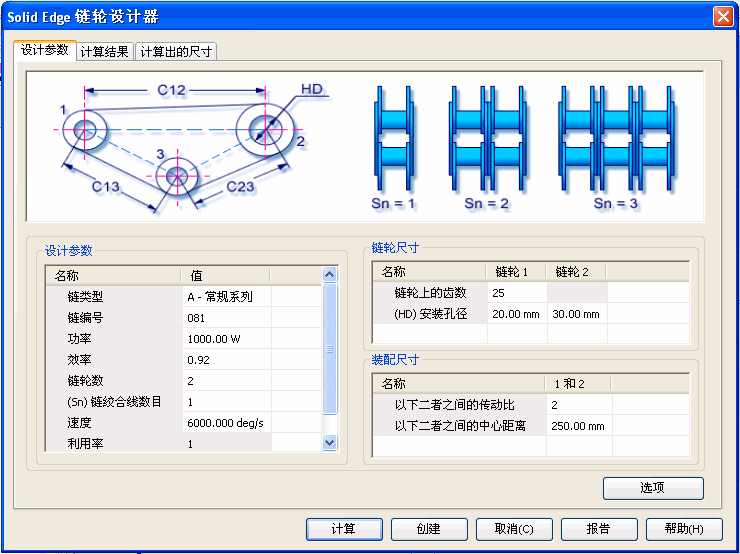Screen dimensions: 740x554
Task: Select the 链编号 value 081 field
Action: click(x=227, y=318)
